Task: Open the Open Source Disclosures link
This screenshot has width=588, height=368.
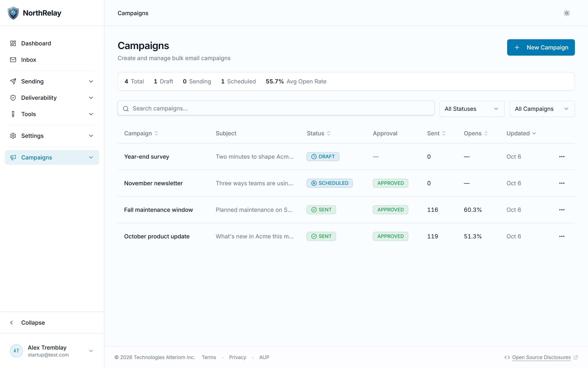Action: point(541,357)
